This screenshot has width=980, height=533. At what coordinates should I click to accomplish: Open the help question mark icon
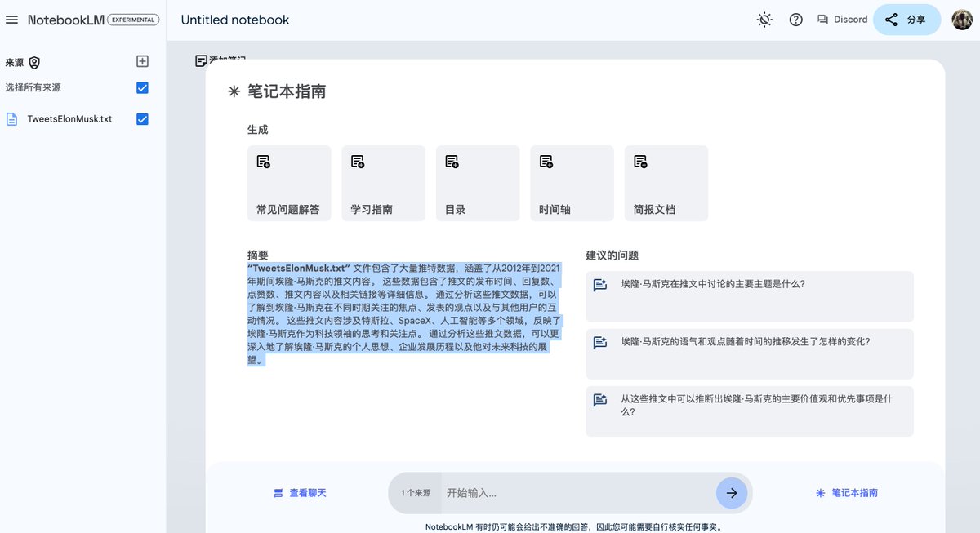point(796,20)
